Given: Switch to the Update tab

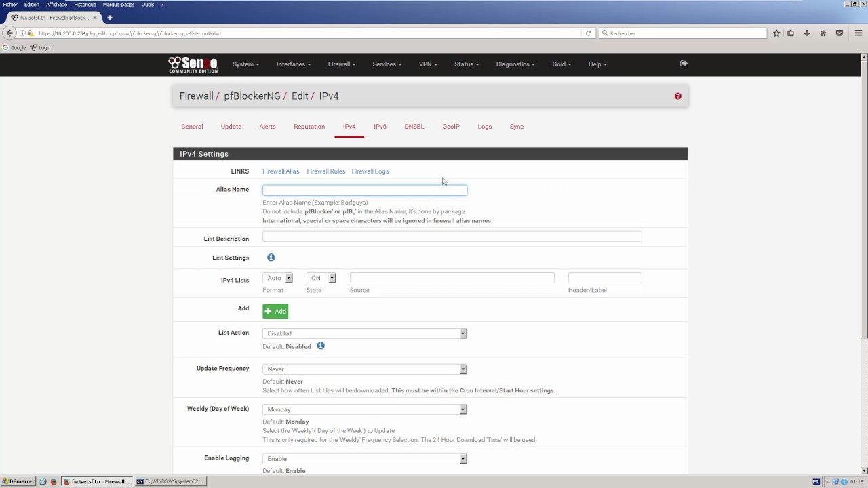Looking at the screenshot, I should click(x=231, y=127).
